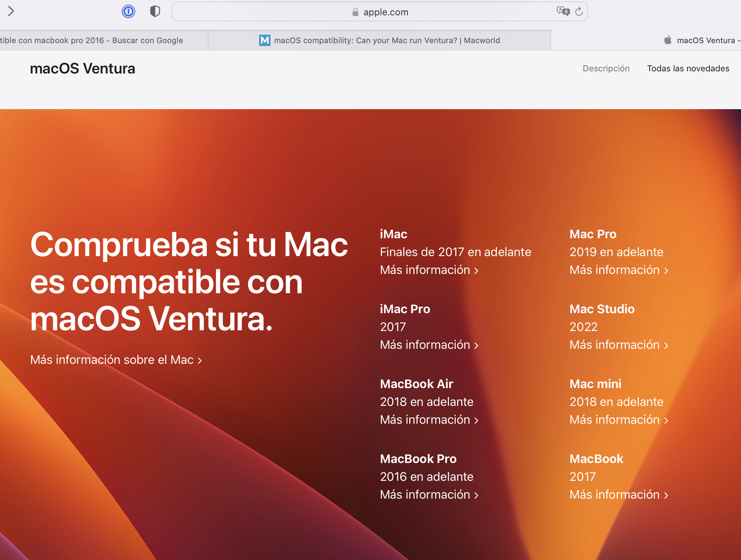Open Más información under Mac Studio

[x=619, y=345]
